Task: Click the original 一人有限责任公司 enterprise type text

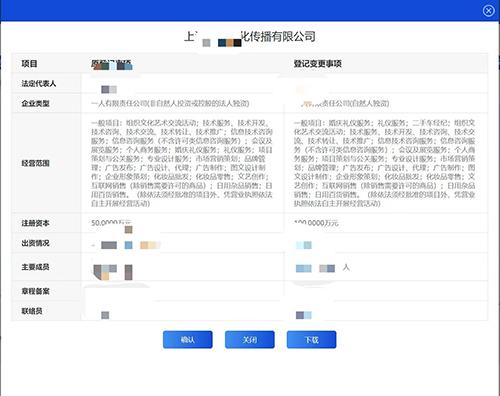Action: (170, 103)
